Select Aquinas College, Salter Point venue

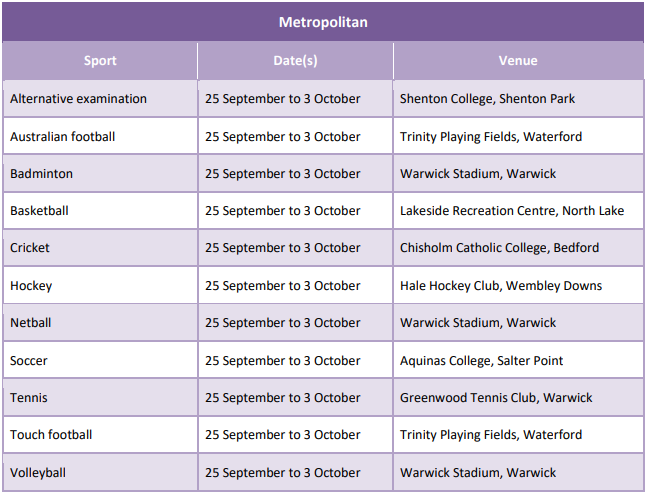coord(481,361)
